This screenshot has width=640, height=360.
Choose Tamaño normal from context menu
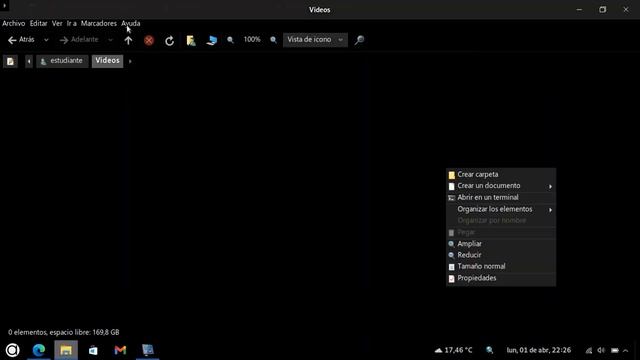point(501,267)
